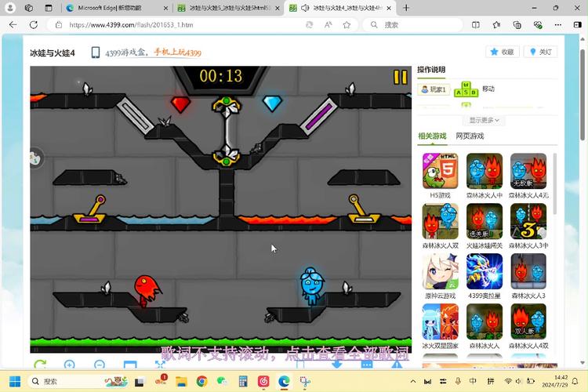This screenshot has width=588, height=392.
Task: Open the 原神云游戏 game thumbnail
Action: (x=440, y=272)
